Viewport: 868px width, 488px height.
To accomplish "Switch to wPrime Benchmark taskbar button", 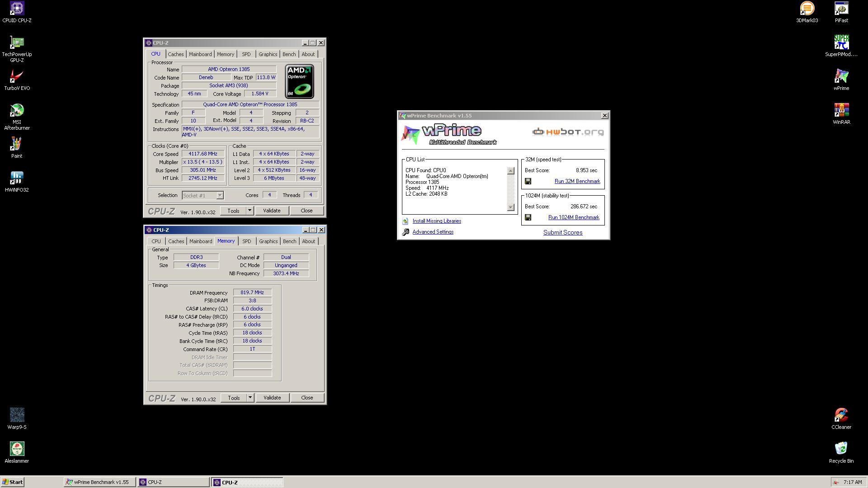I will click(x=99, y=482).
